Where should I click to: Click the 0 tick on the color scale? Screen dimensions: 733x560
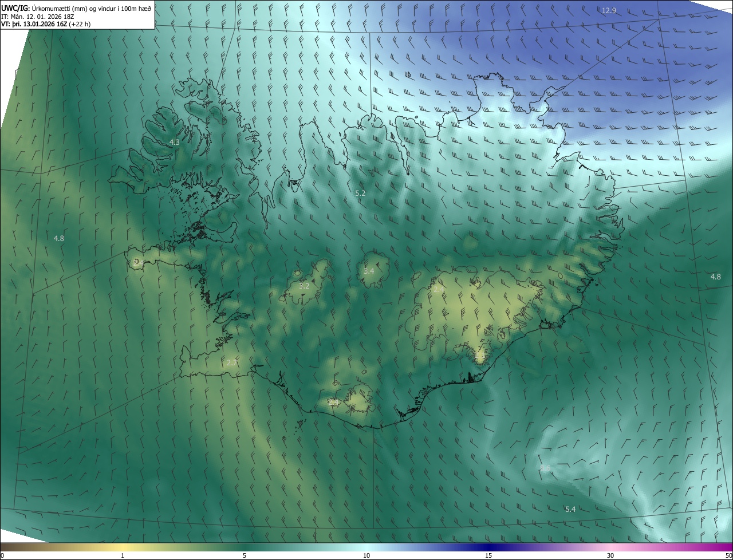click(2, 555)
